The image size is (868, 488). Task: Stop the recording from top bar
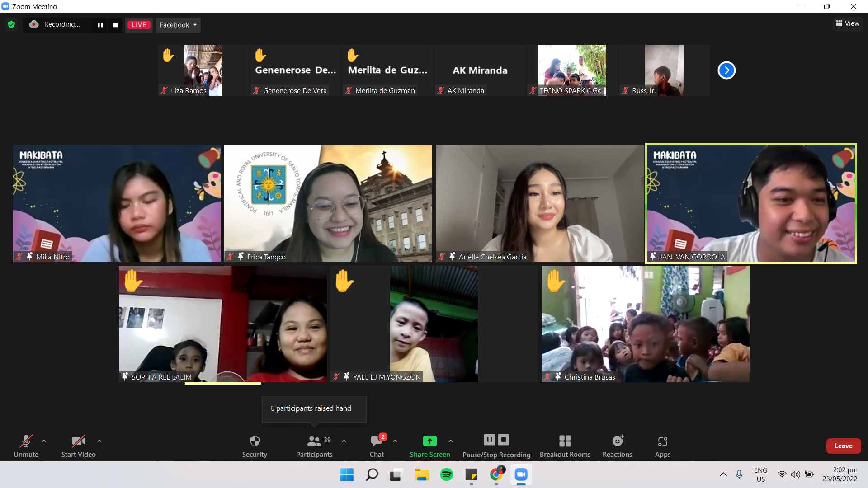point(116,25)
